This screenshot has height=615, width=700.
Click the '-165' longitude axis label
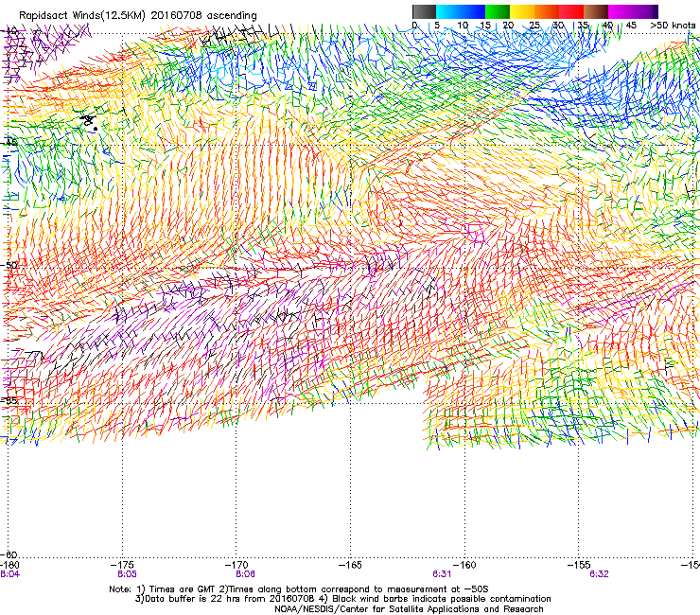pyautogui.click(x=350, y=566)
